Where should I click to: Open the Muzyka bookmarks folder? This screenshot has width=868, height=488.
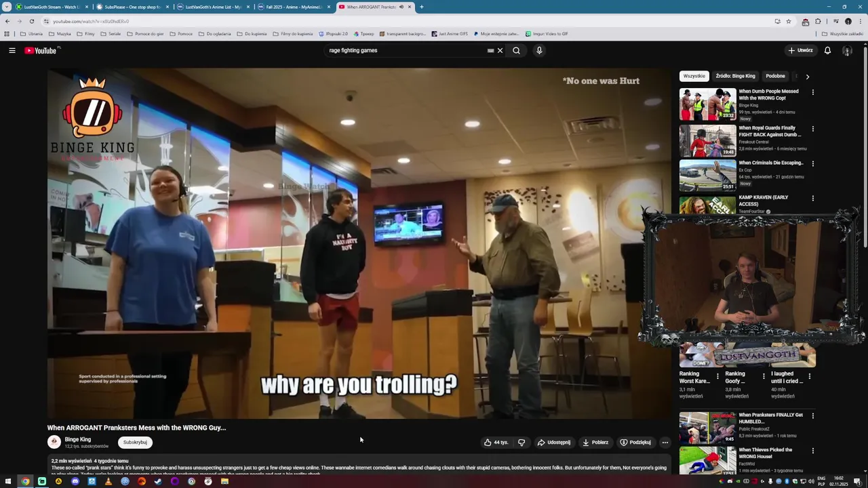(x=60, y=33)
